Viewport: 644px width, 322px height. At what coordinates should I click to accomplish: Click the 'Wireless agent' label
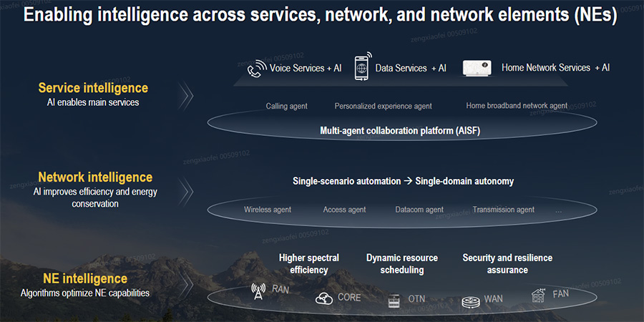[268, 210]
